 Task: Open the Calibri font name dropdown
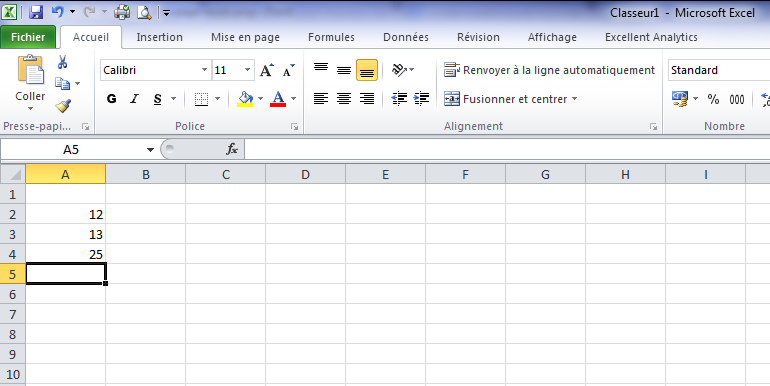tap(204, 70)
